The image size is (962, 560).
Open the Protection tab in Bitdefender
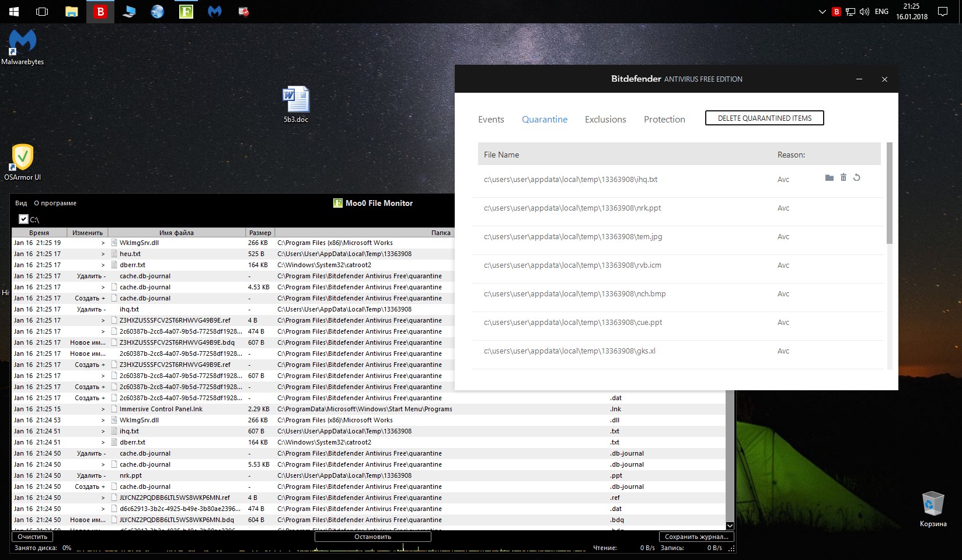click(664, 120)
